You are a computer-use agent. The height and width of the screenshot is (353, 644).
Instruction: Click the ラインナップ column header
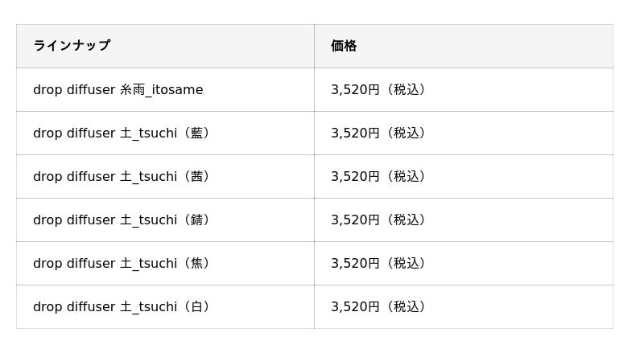(72, 46)
